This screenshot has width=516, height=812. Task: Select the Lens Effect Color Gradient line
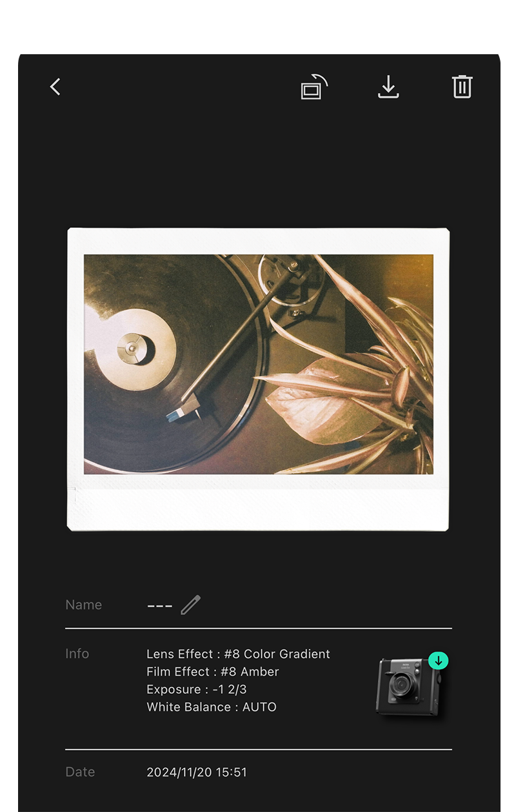[238, 654]
